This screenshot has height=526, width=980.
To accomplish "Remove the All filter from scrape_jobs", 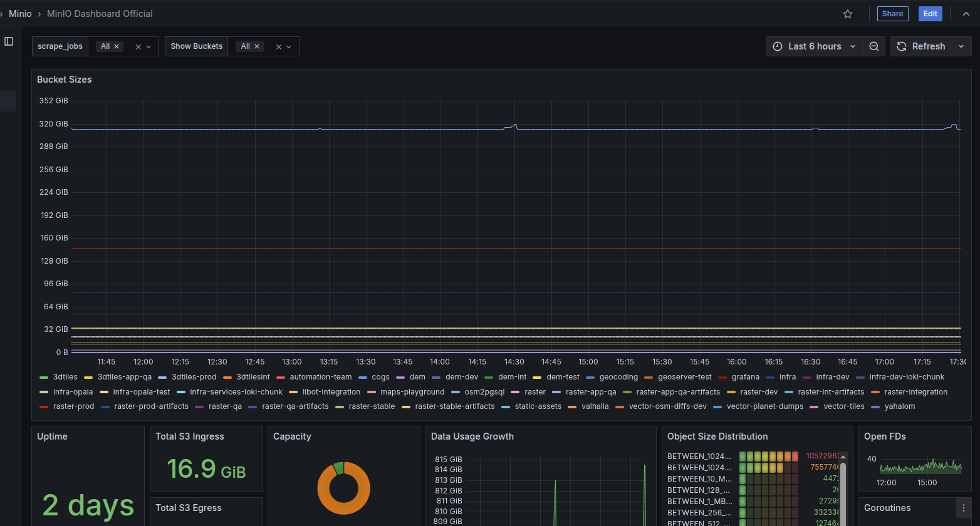I will click(x=116, y=46).
